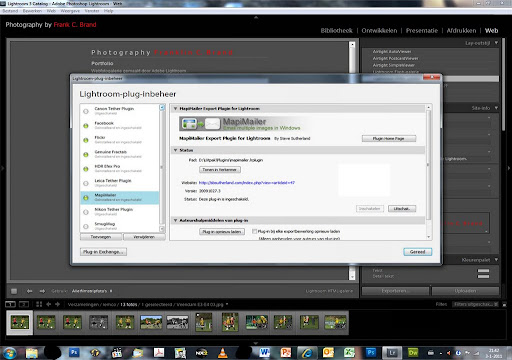512x360 pixels.
Task: Launch VLC media player from taskbar
Action: [222, 353]
